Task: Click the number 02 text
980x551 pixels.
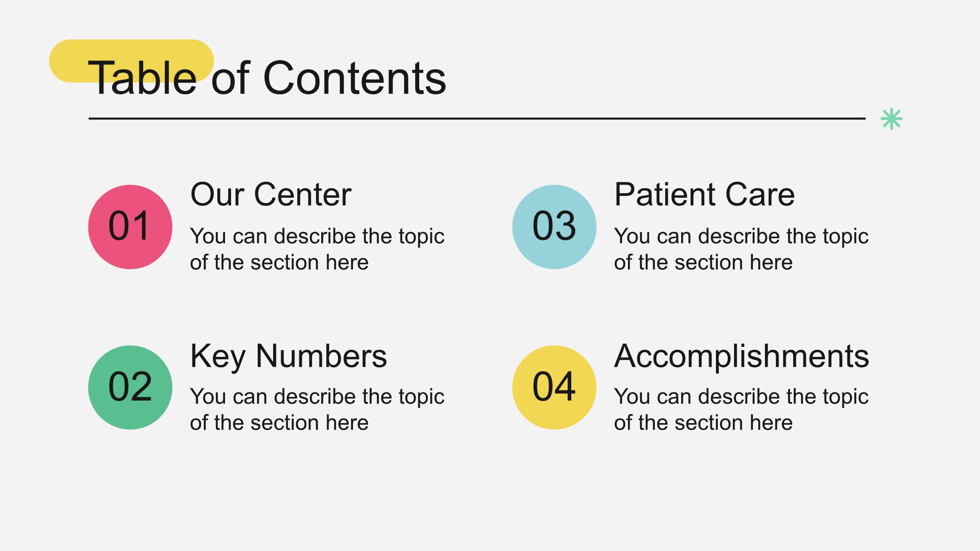Action: pyautogui.click(x=130, y=386)
